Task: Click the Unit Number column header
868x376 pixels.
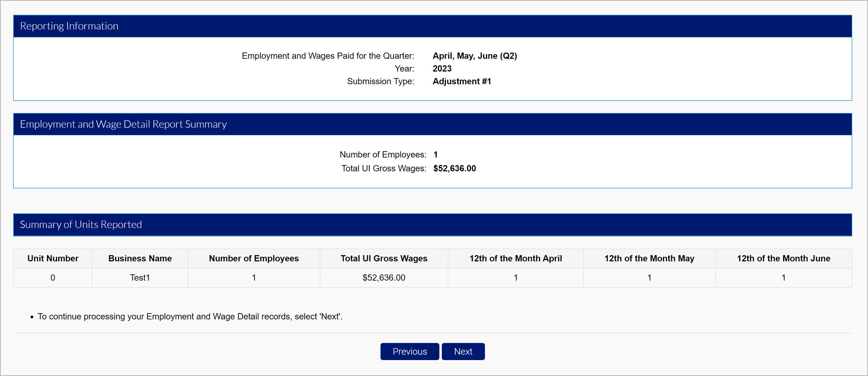Action: pyautogui.click(x=53, y=258)
